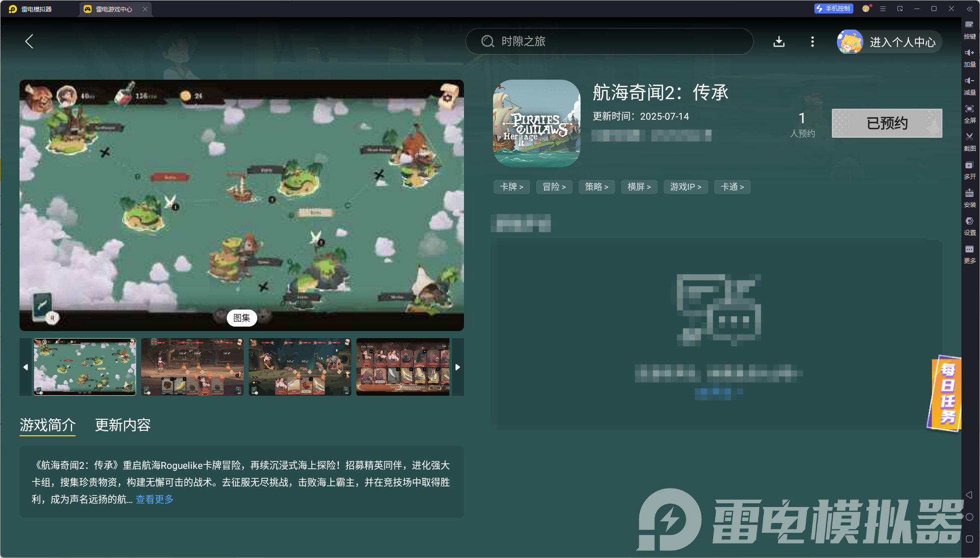
Task: Click the 减量 volume down icon
Action: [x=969, y=85]
